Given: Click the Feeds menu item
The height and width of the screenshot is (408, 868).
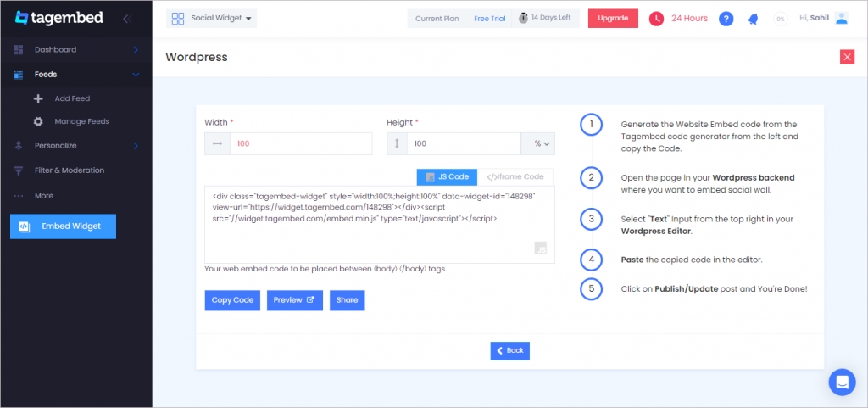Looking at the screenshot, I should (x=46, y=74).
